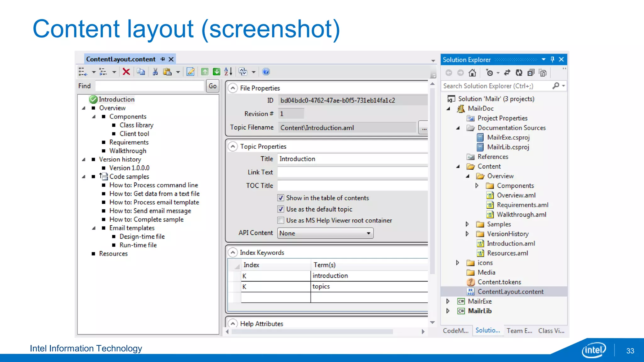Delete the selected topic with red X

[x=126, y=72]
